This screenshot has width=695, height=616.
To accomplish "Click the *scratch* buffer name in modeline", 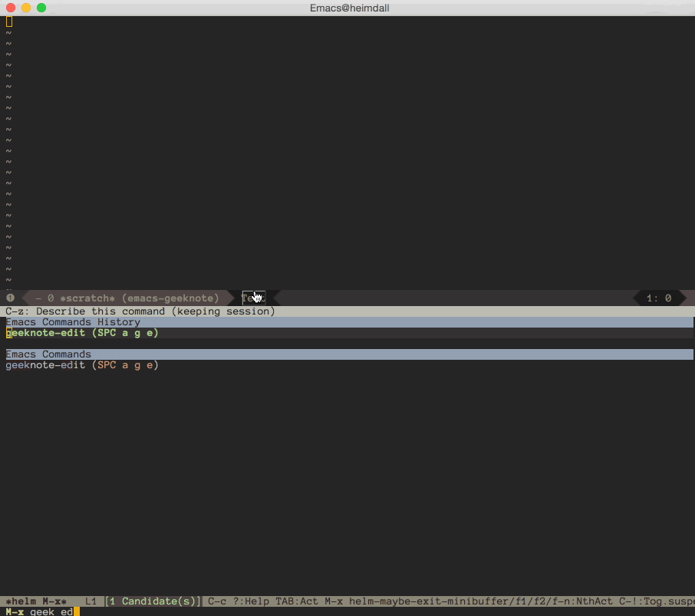I will click(x=87, y=298).
